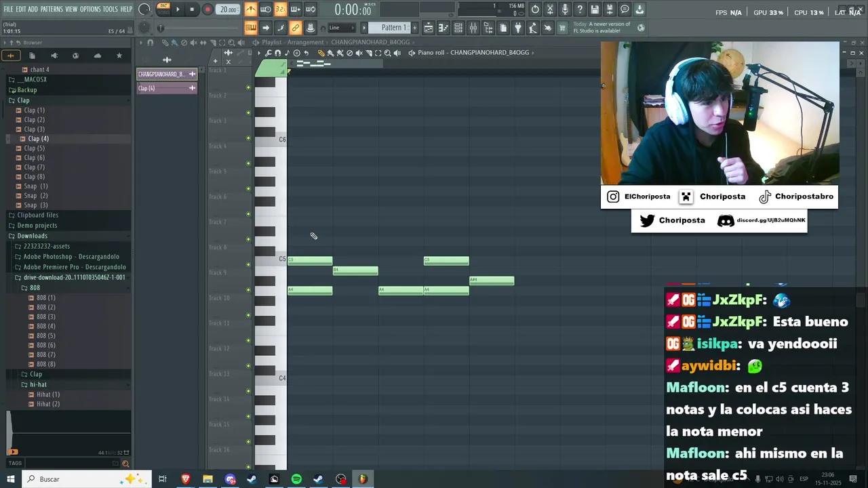868x488 pixels.
Task: Toggle auto scrolling arrow icon
Action: [266, 28]
